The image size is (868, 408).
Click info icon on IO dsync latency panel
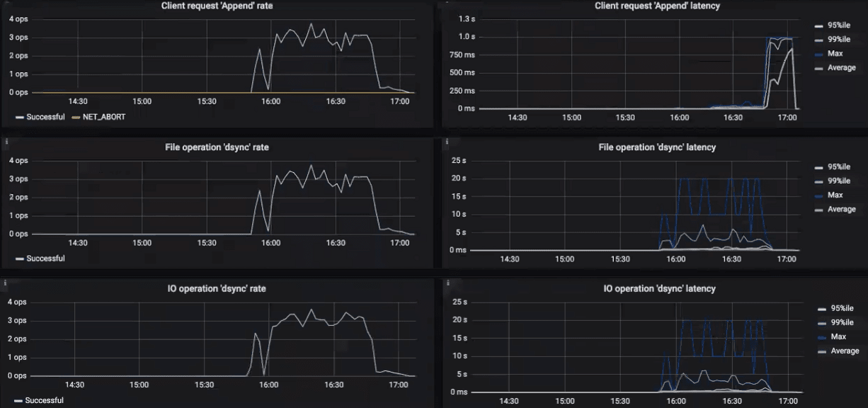tap(447, 283)
